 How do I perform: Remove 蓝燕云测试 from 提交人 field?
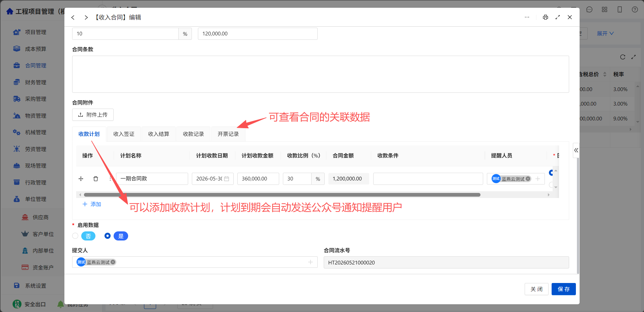[113, 262]
